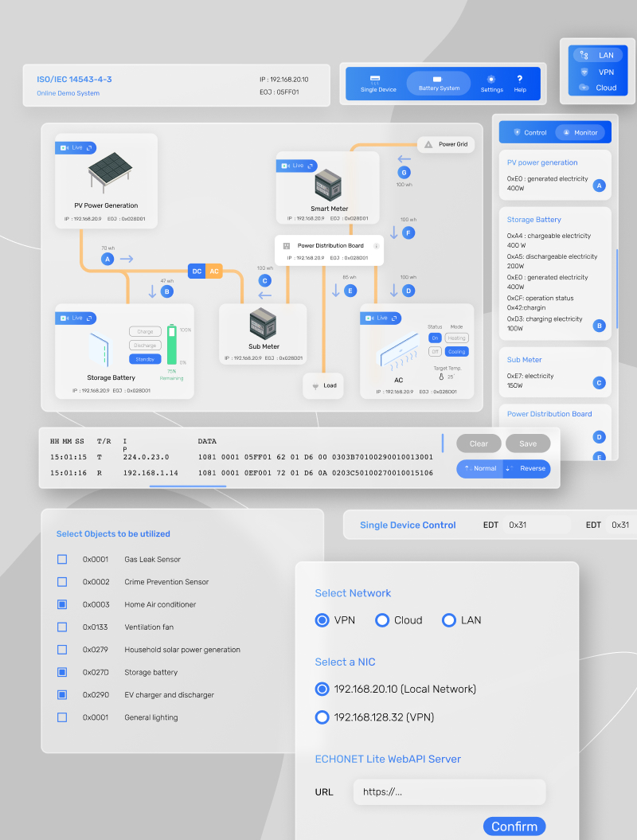
Task: Uncheck the Storage battery object checkbox
Action: tap(62, 673)
